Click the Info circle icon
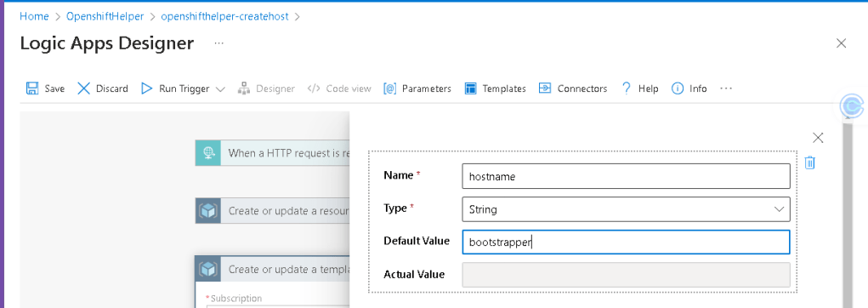 point(677,88)
